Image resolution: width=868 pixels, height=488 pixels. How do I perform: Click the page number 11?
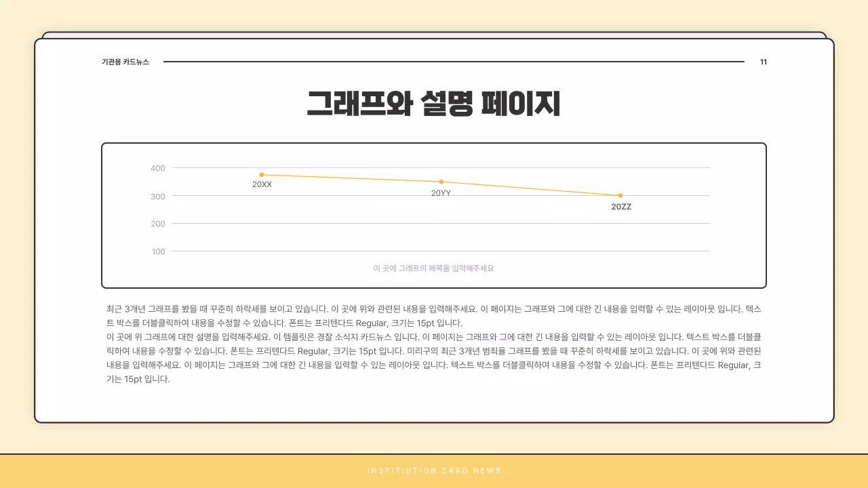(x=763, y=62)
